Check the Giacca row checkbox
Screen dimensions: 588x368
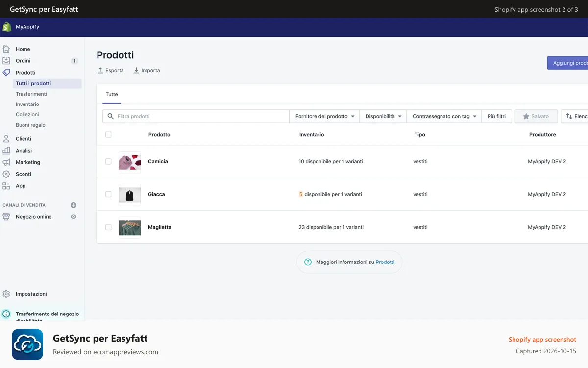tap(108, 194)
